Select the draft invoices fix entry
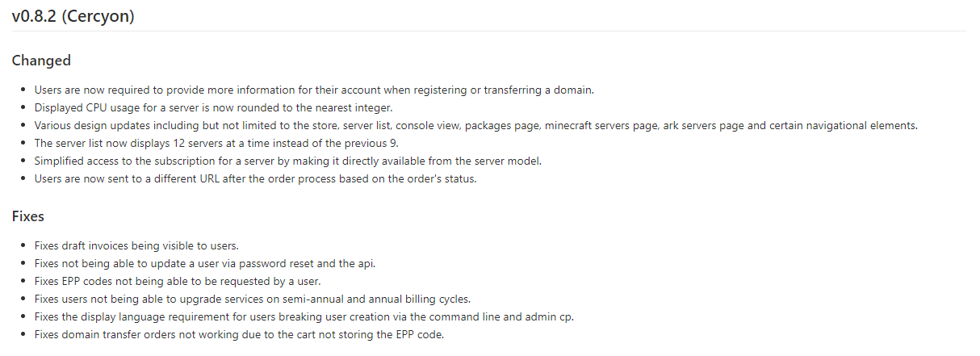This screenshot has height=356, width=980. coord(136,245)
